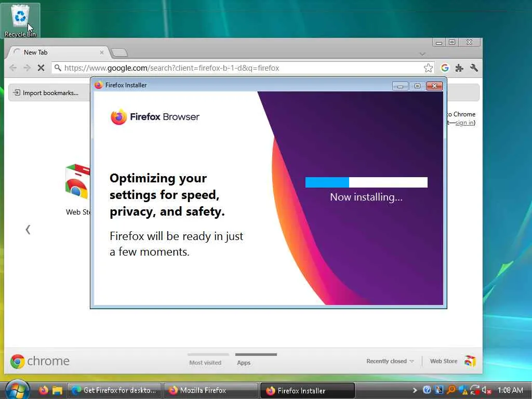The image size is (532, 399).
Task: Click the Chrome Web Store app icon
Action: [78, 182]
